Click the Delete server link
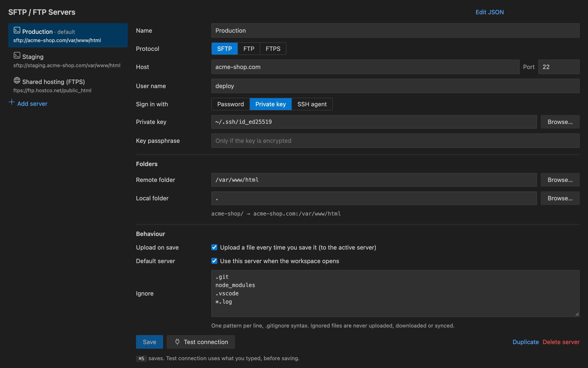The width and height of the screenshot is (588, 368). tap(561, 342)
